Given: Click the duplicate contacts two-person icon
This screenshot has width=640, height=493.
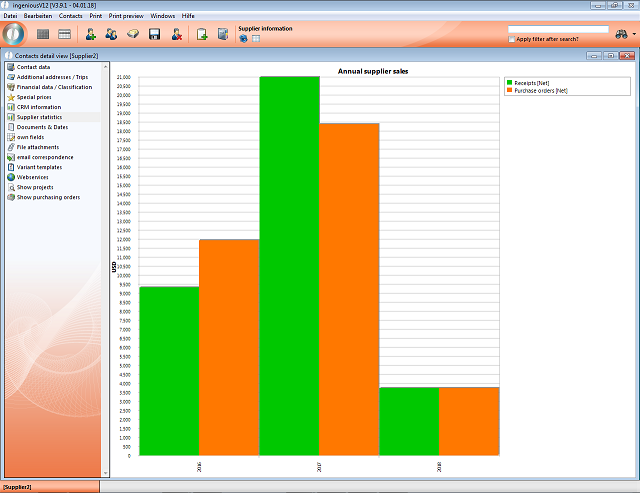Looking at the screenshot, I should coord(111,34).
